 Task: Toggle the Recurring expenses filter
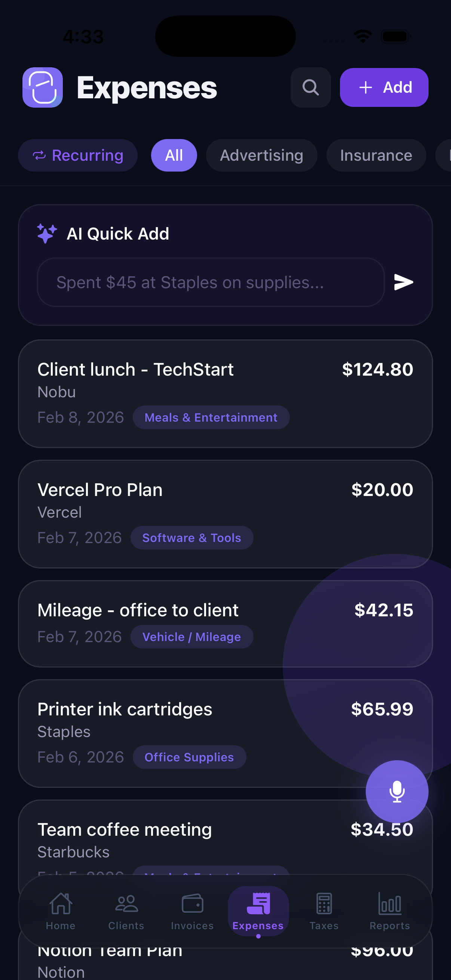[x=78, y=155]
